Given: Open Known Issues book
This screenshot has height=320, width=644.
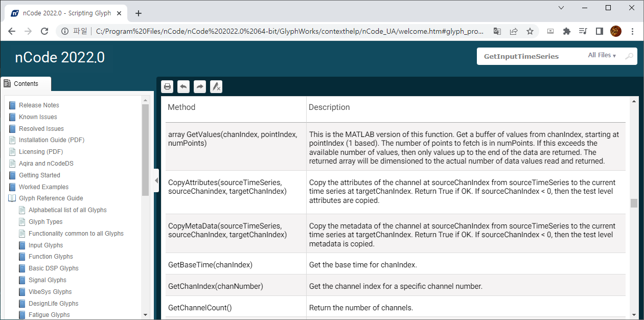Looking at the screenshot, I should tap(38, 117).
